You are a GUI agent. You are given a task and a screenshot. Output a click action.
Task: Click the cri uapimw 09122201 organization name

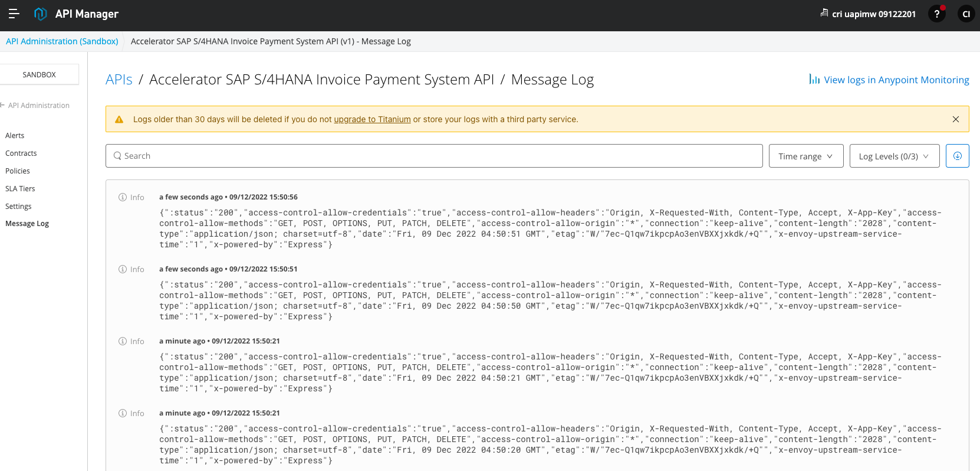pyautogui.click(x=874, y=14)
